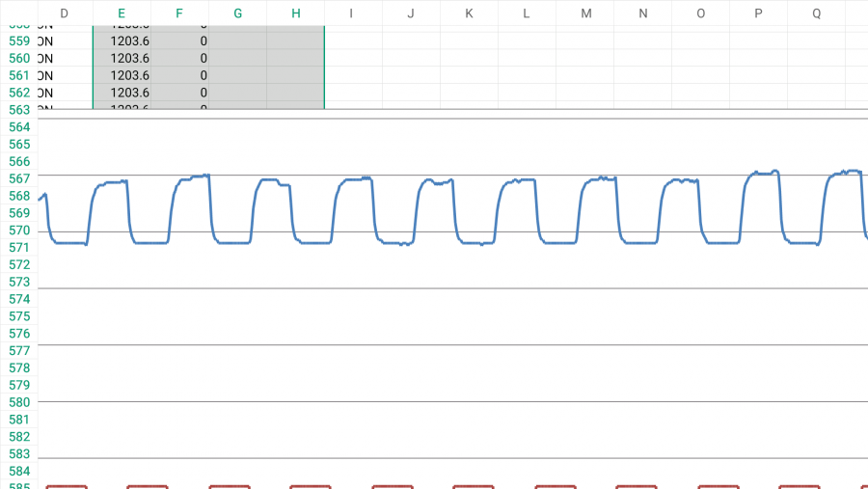This screenshot has width=868, height=489.
Task: Select column E header
Action: tap(122, 14)
